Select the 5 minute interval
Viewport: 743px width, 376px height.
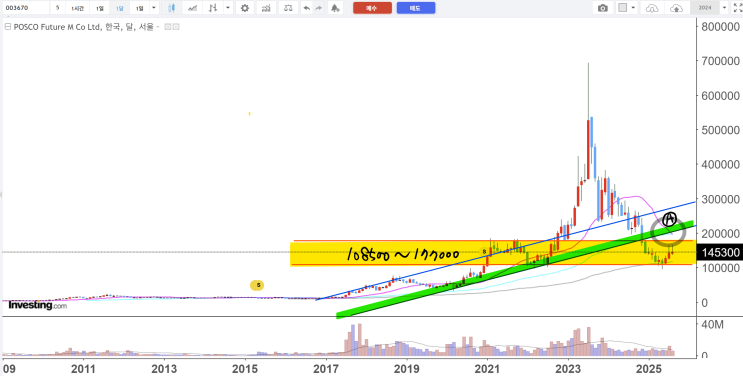(x=57, y=8)
